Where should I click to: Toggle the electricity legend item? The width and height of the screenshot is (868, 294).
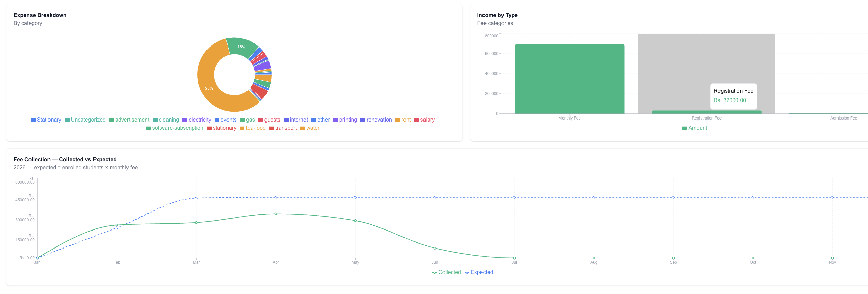(197, 120)
